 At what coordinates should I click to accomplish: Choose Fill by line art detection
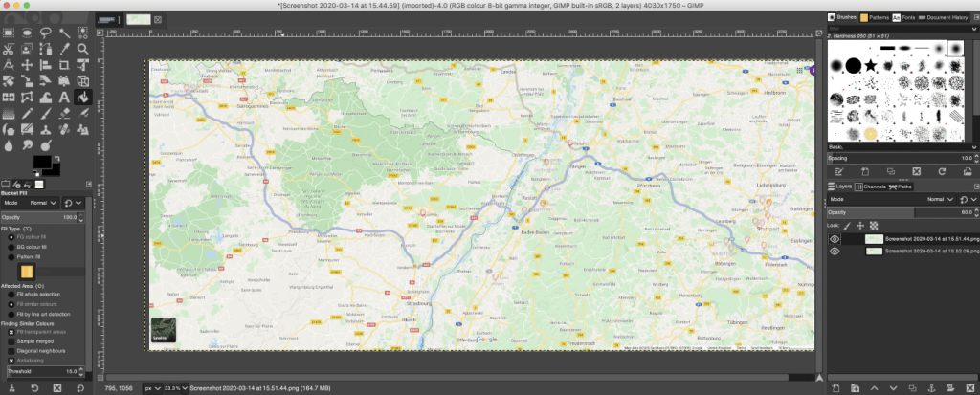(11, 314)
